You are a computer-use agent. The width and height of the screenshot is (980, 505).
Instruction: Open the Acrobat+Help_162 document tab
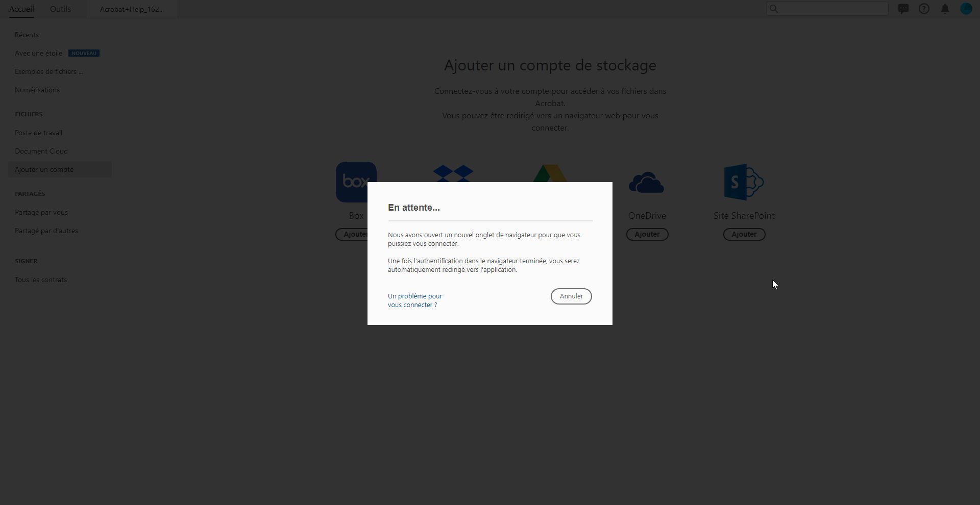(x=131, y=9)
